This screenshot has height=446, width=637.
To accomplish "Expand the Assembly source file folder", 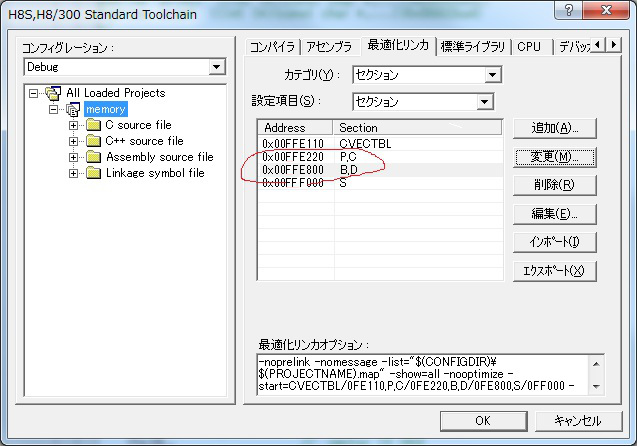I will [73, 157].
